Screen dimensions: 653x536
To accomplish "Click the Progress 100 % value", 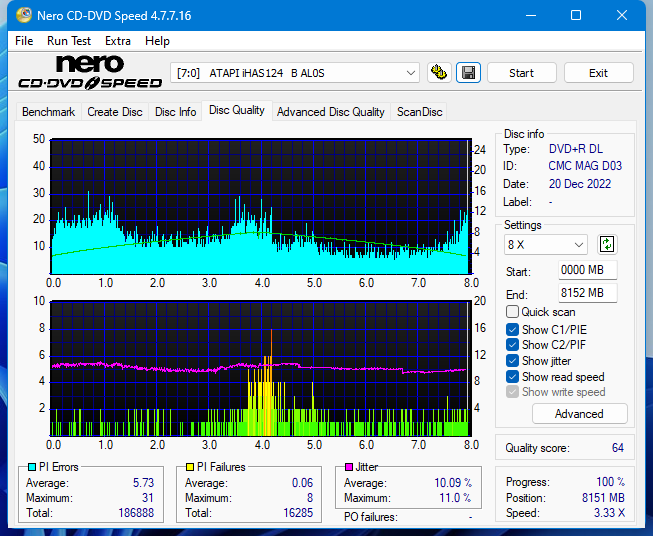I will [x=611, y=482].
